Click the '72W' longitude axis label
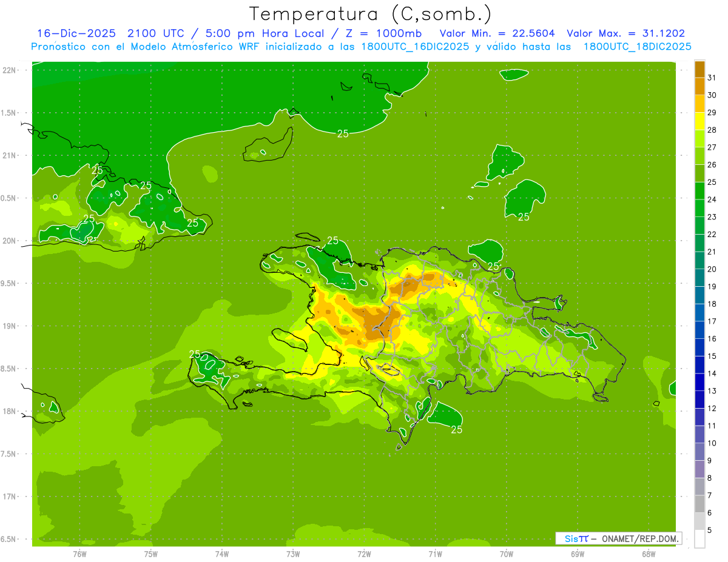Screen dimensions: 728x562 tap(364, 554)
